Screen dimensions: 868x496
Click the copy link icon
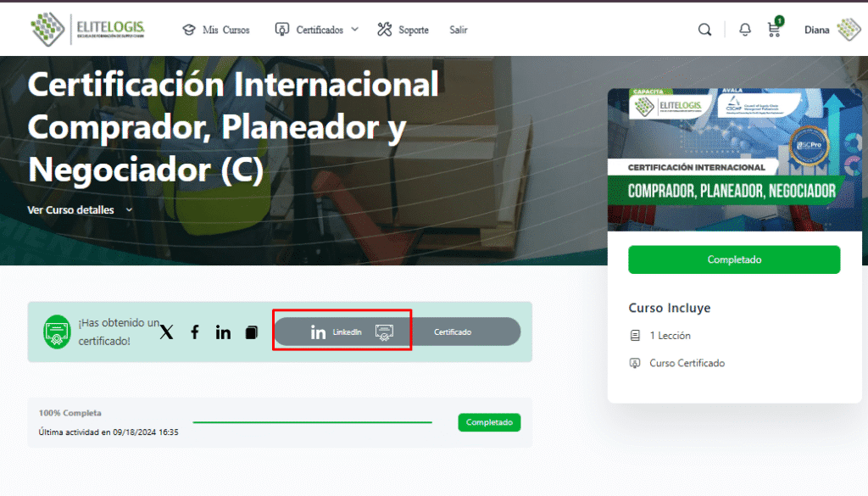pos(251,332)
